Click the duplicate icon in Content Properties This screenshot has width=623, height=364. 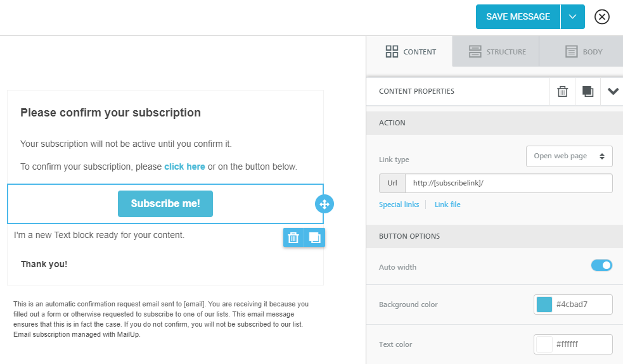coord(588,91)
